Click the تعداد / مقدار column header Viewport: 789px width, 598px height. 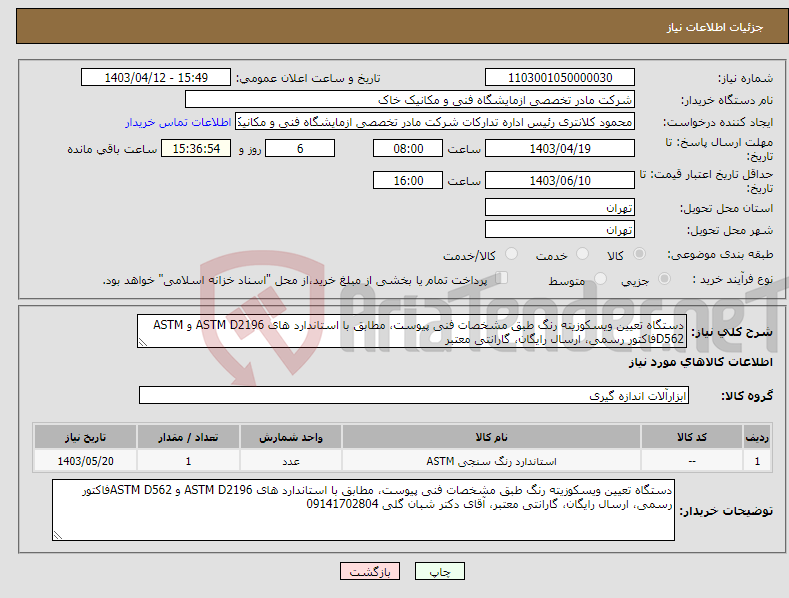(x=188, y=437)
